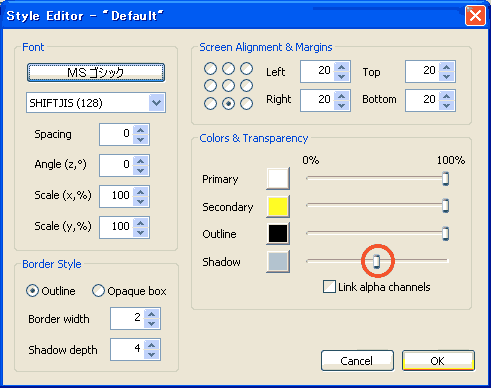This screenshot has height=388, width=491.
Task: Click the Scale (y,%) input field
Action: (116, 227)
